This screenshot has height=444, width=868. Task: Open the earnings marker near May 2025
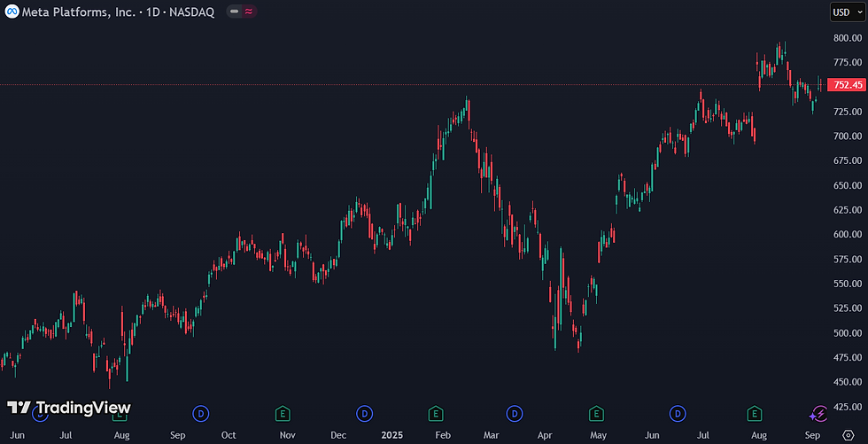point(595,413)
